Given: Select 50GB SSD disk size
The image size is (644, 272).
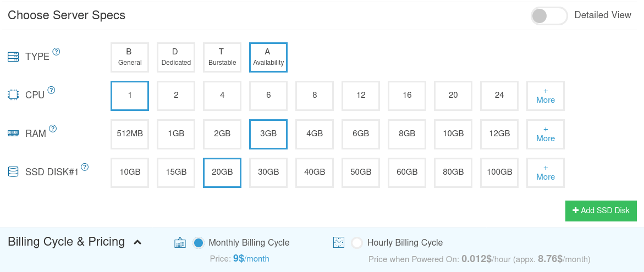Looking at the screenshot, I should pos(361,173).
